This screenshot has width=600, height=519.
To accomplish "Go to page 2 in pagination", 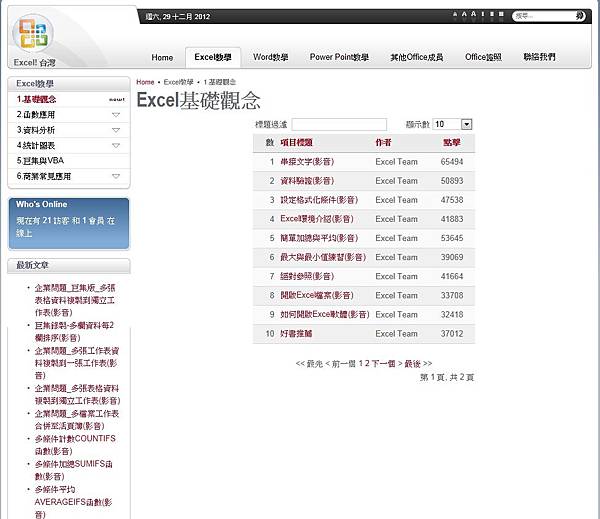I will [x=367, y=363].
